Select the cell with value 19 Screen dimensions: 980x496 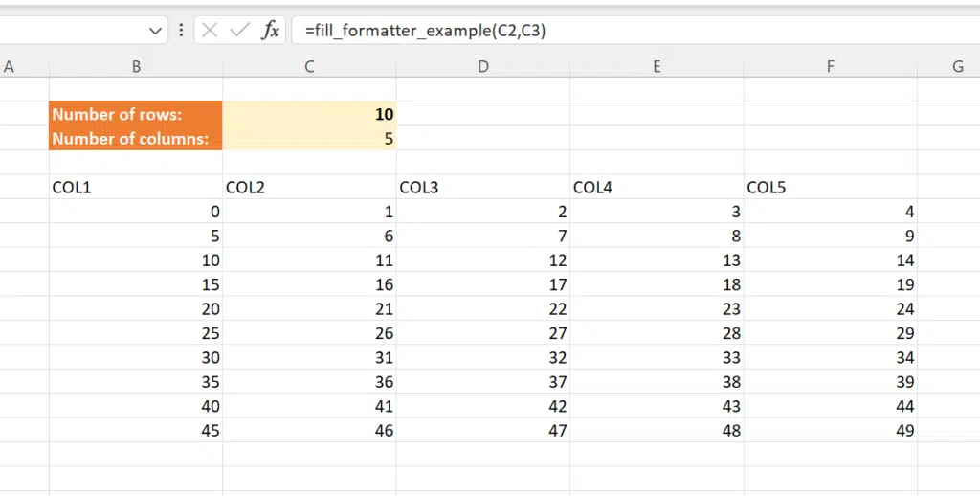tap(831, 284)
